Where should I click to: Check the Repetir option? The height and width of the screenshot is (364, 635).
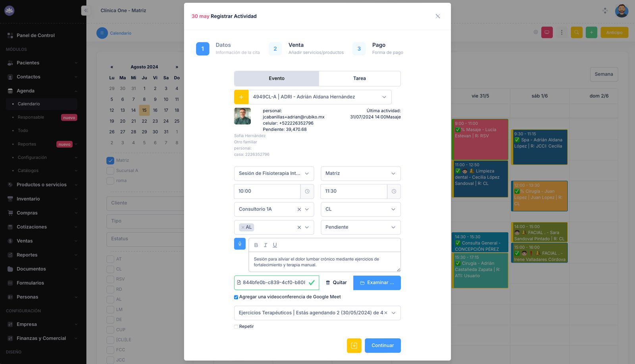pos(236,326)
